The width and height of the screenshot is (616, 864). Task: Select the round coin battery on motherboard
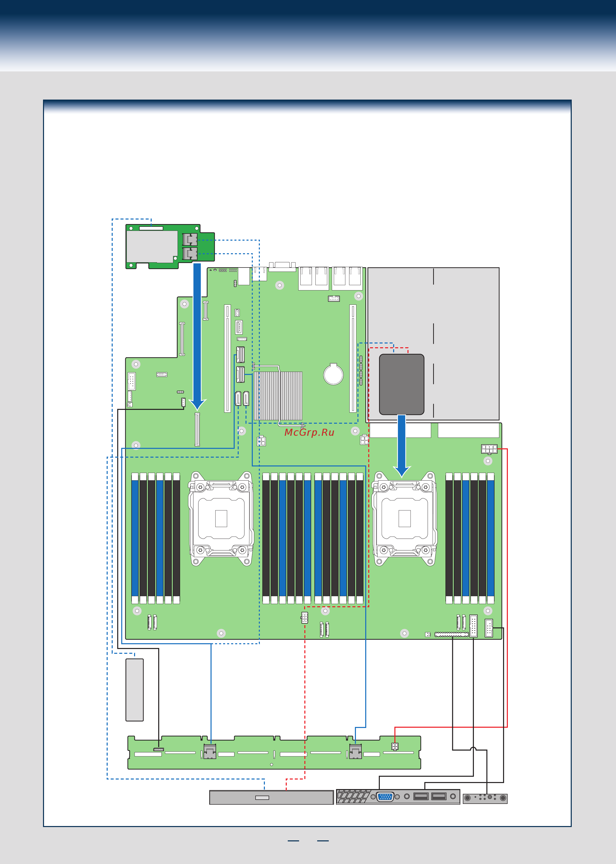point(334,374)
